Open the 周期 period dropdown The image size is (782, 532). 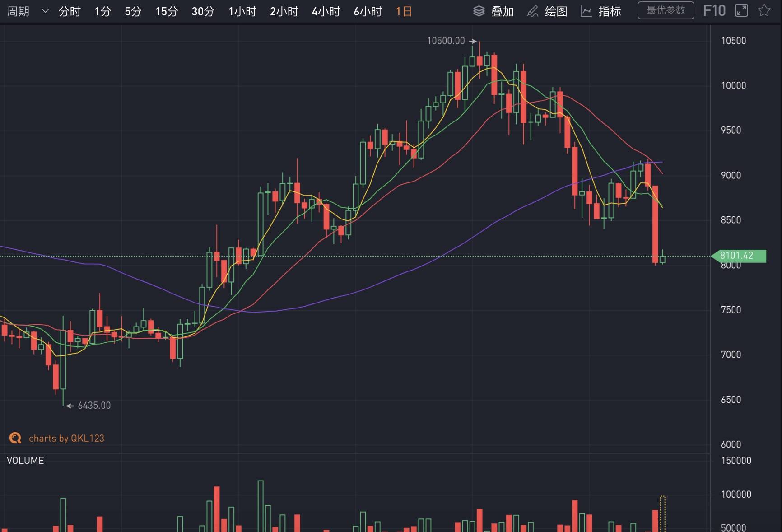click(28, 11)
